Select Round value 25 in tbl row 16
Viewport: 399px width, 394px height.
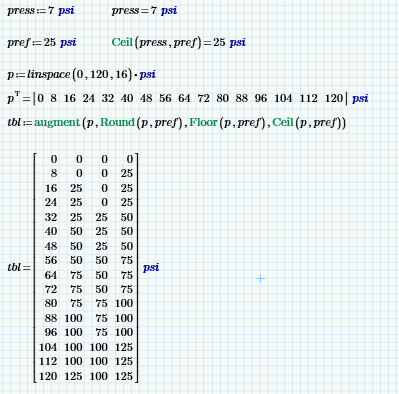click(76, 188)
